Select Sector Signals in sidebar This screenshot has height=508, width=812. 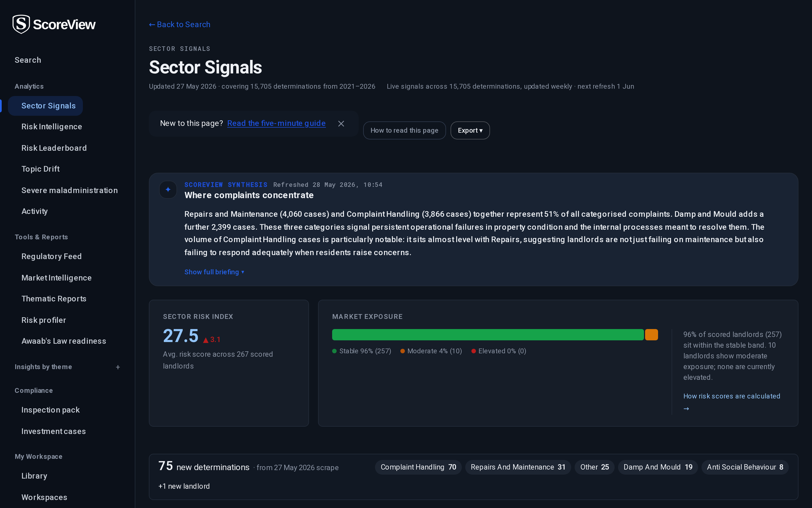[45, 106]
